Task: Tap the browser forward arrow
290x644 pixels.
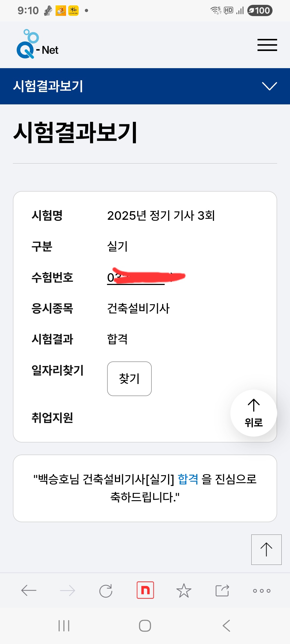Action: [67, 590]
